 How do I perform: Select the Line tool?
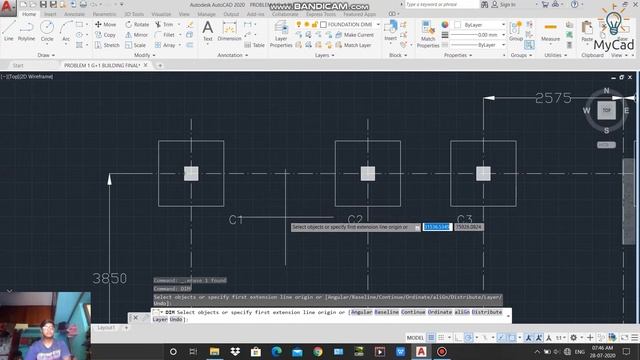pos(9,31)
